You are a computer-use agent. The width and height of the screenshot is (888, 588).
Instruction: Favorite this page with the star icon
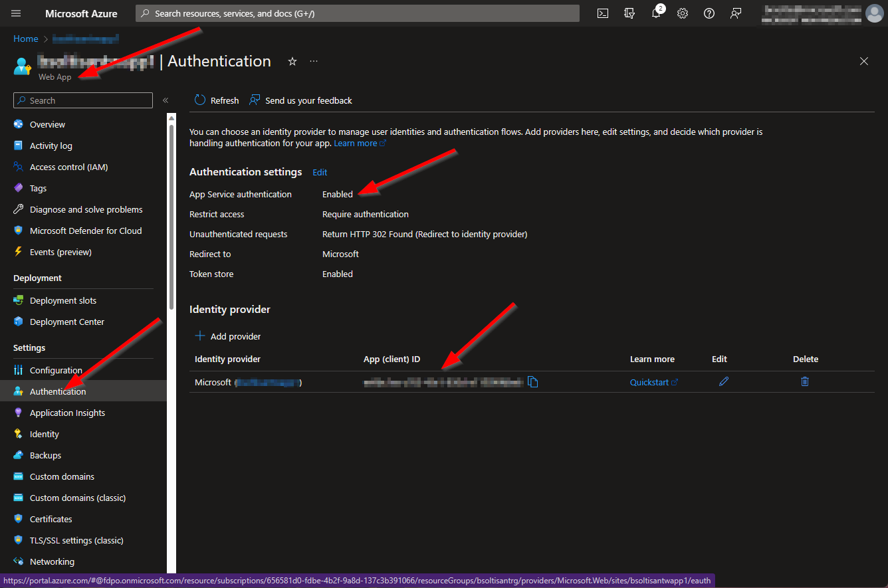pos(292,61)
